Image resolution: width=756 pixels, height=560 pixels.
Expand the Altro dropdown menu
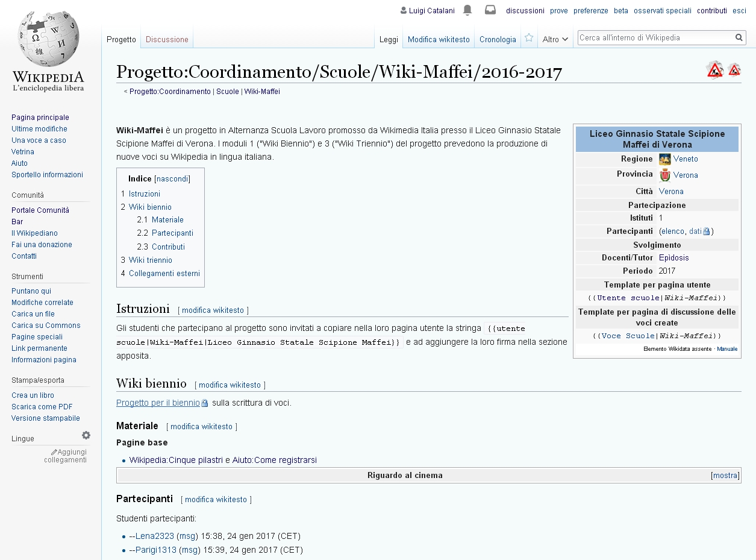555,40
